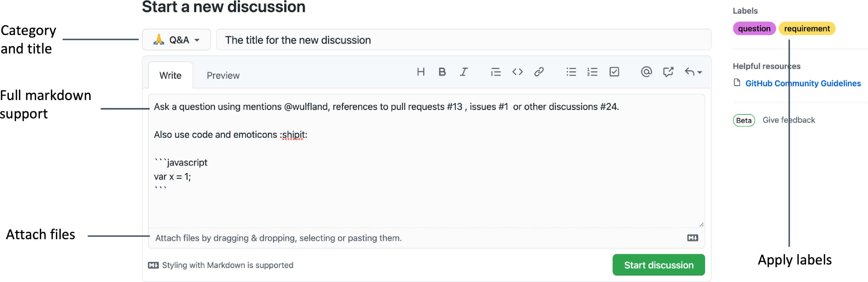
Task: Click the Helpful resources heading
Action: [766, 66]
